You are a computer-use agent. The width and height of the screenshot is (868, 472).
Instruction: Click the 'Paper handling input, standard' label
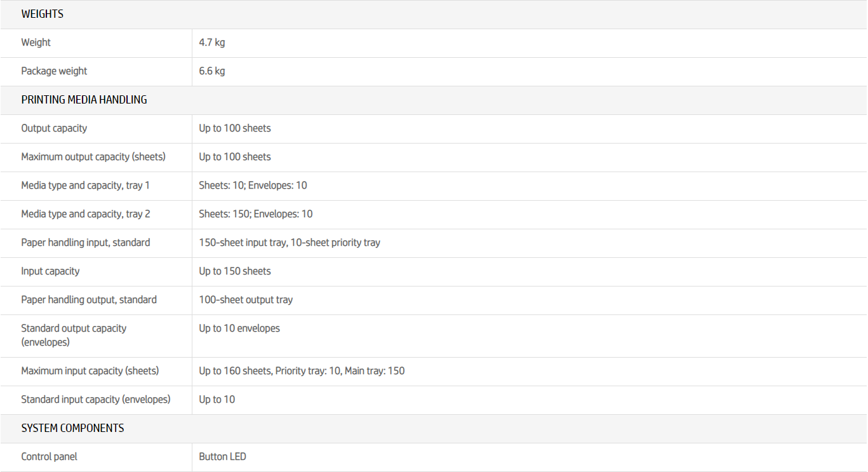86,243
